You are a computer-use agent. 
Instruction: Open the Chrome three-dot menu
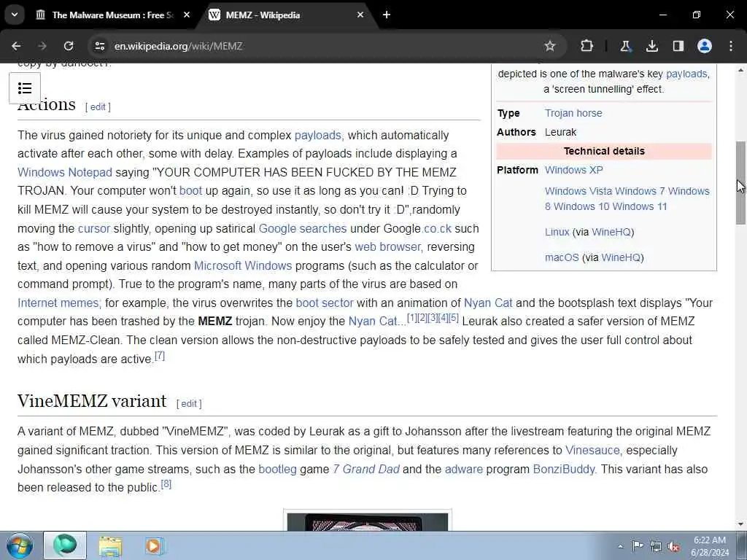(731, 46)
